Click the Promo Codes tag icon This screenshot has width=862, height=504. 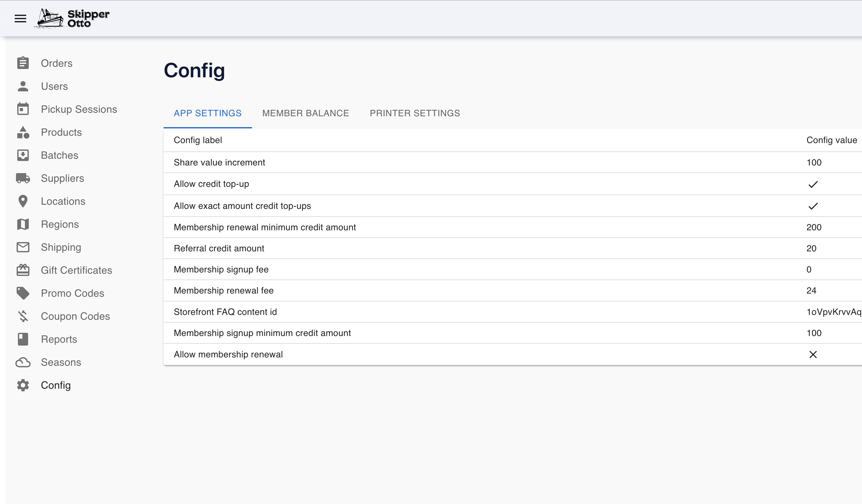[23, 293]
